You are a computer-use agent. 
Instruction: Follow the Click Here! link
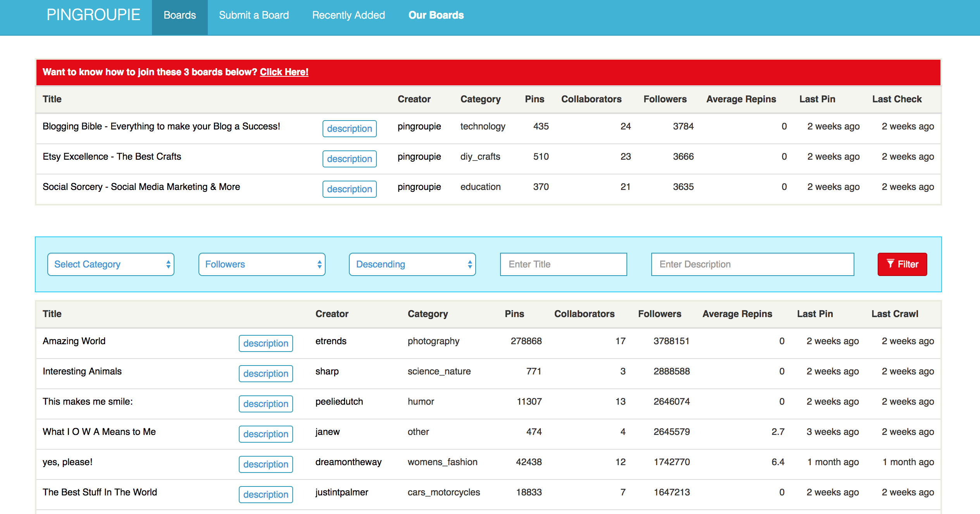tap(284, 72)
